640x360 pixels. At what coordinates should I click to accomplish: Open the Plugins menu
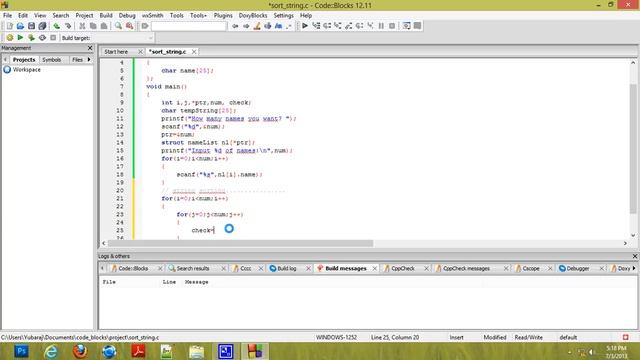pos(223,16)
